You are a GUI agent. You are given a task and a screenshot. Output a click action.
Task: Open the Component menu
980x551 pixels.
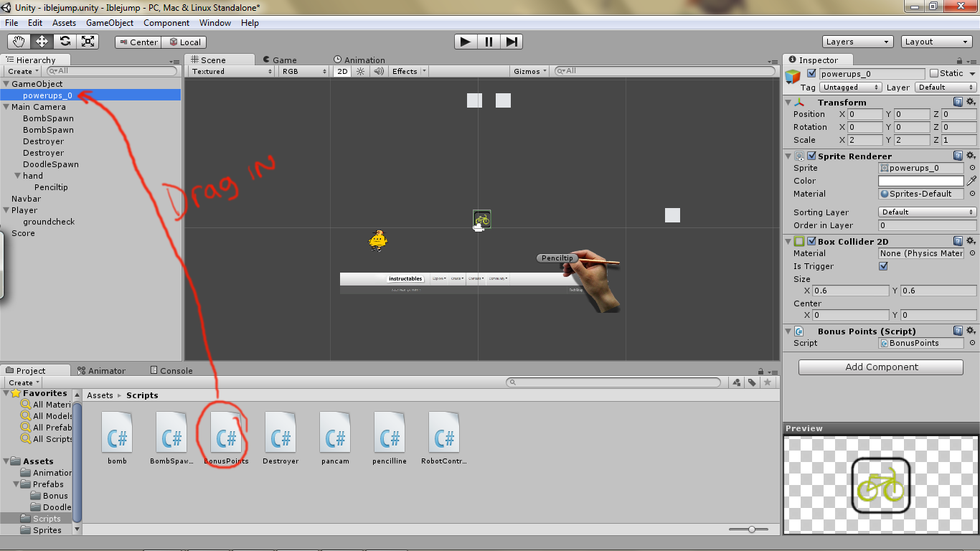pos(166,23)
